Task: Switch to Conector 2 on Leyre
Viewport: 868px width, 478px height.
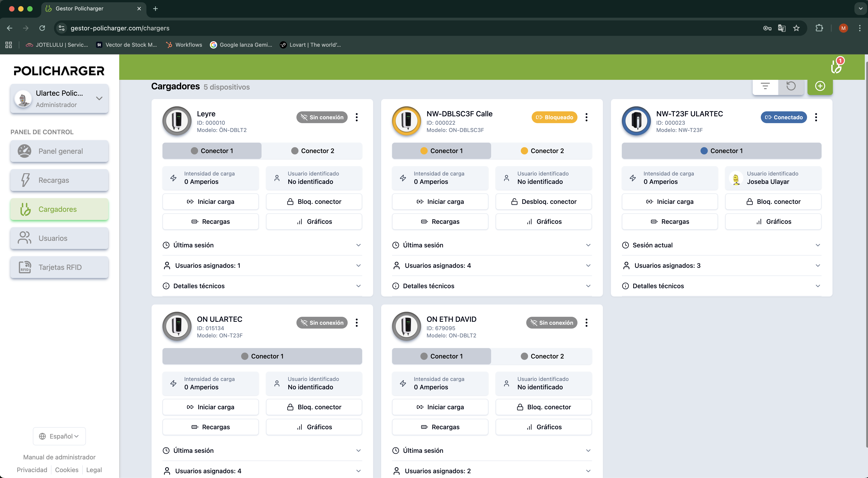Action: point(312,151)
